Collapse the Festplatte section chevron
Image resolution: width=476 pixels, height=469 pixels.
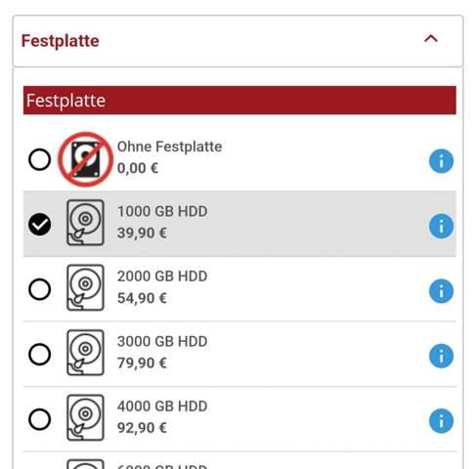click(431, 39)
